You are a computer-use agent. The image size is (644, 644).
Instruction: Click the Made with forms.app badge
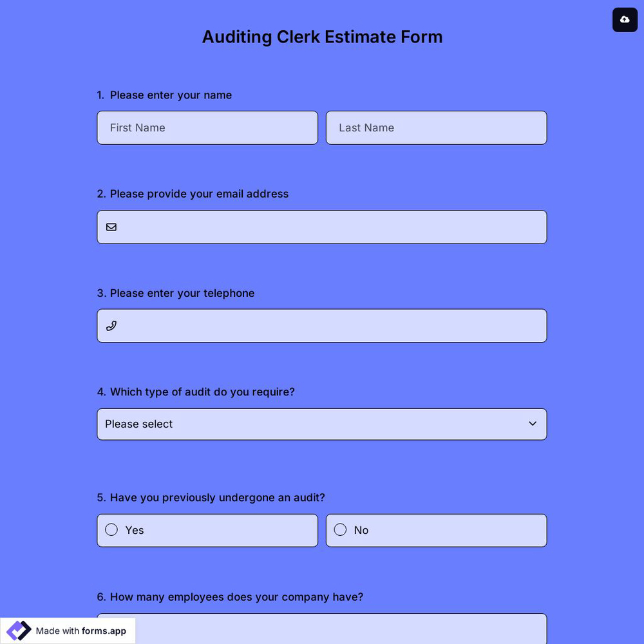[68, 630]
